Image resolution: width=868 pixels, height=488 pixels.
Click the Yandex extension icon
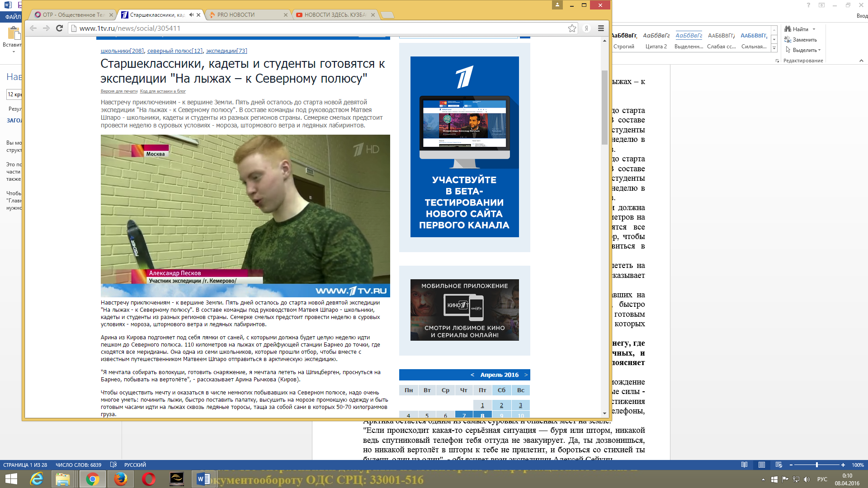[586, 28]
